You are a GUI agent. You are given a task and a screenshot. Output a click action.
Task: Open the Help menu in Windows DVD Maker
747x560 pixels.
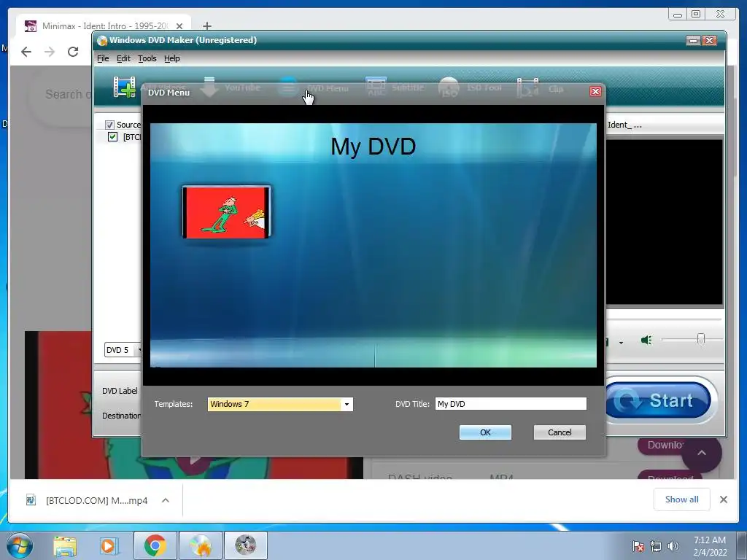[x=172, y=58]
